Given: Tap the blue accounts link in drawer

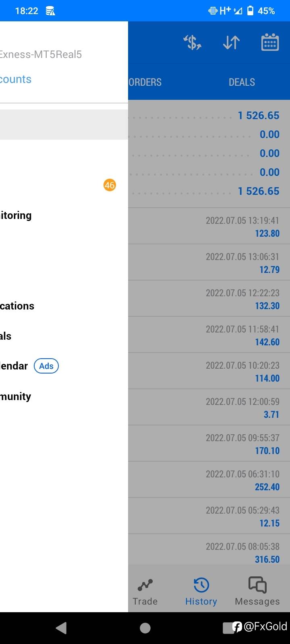Looking at the screenshot, I should (x=16, y=79).
